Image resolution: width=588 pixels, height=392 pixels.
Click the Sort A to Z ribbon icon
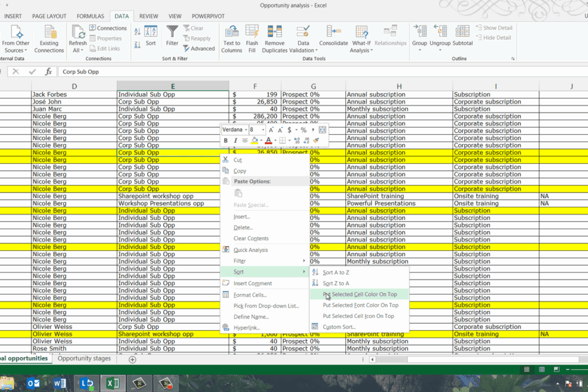point(137,32)
